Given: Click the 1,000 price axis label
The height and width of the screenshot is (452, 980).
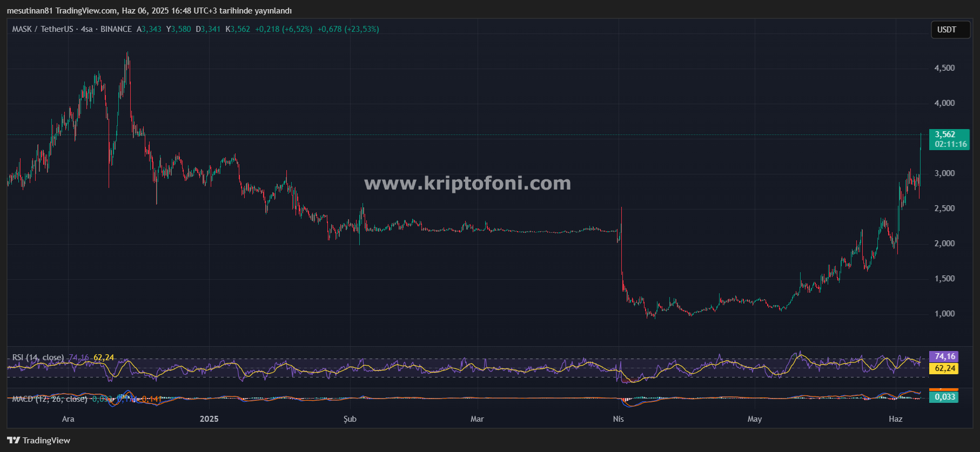Looking at the screenshot, I should (945, 314).
